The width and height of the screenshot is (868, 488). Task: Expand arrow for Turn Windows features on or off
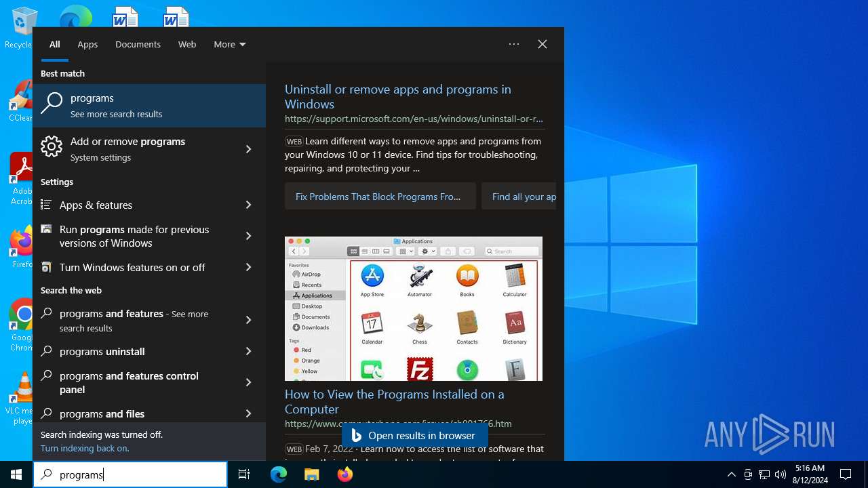(248, 267)
